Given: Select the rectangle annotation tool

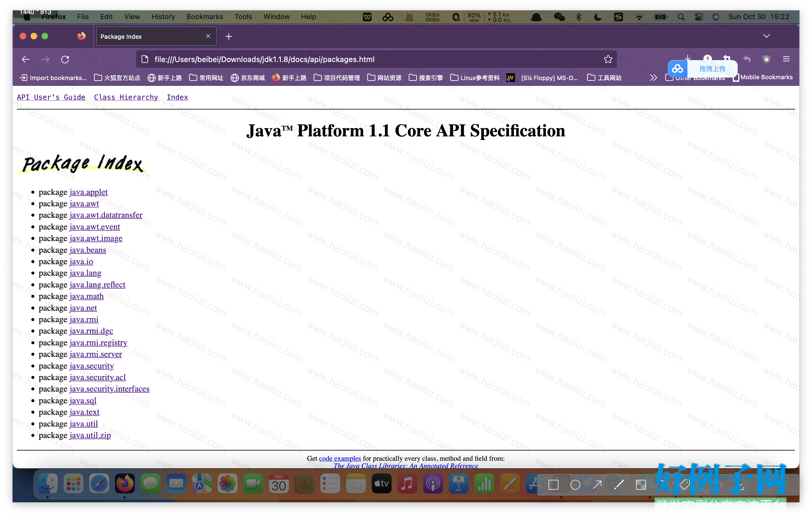Looking at the screenshot, I should pyautogui.click(x=553, y=485).
